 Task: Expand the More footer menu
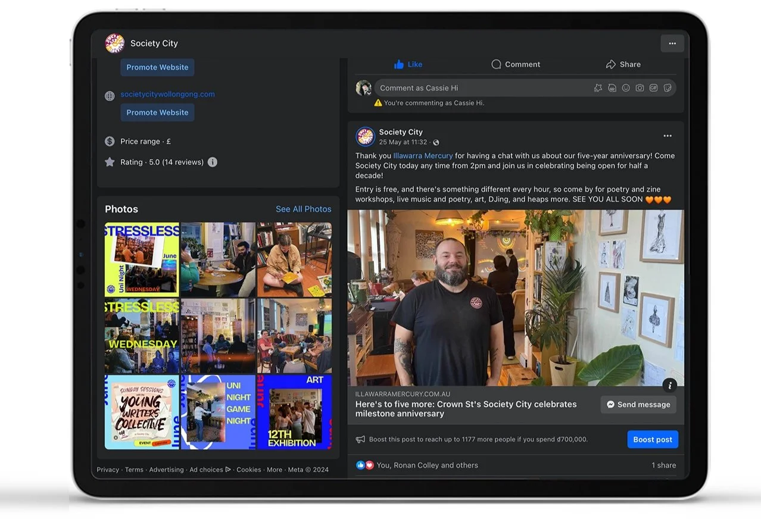pyautogui.click(x=275, y=470)
